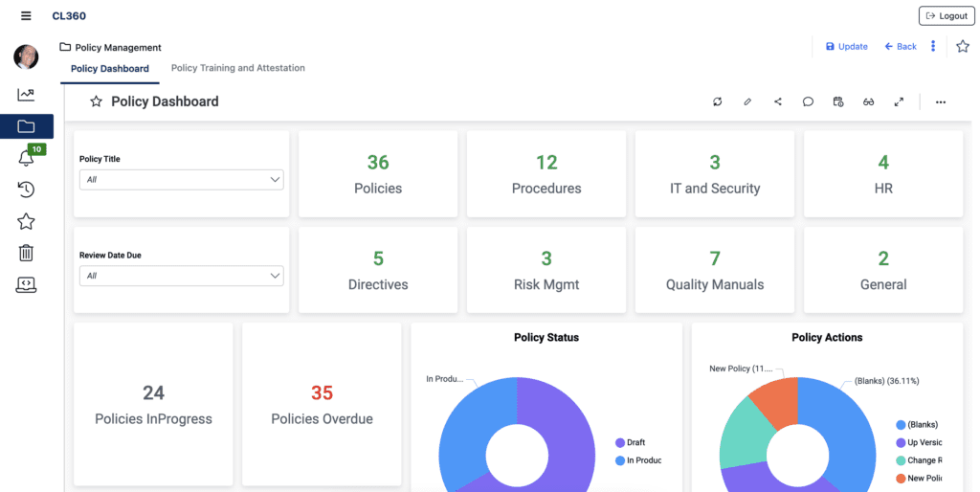The width and height of the screenshot is (980, 492).
Task: Share the dashboard
Action: [x=777, y=101]
